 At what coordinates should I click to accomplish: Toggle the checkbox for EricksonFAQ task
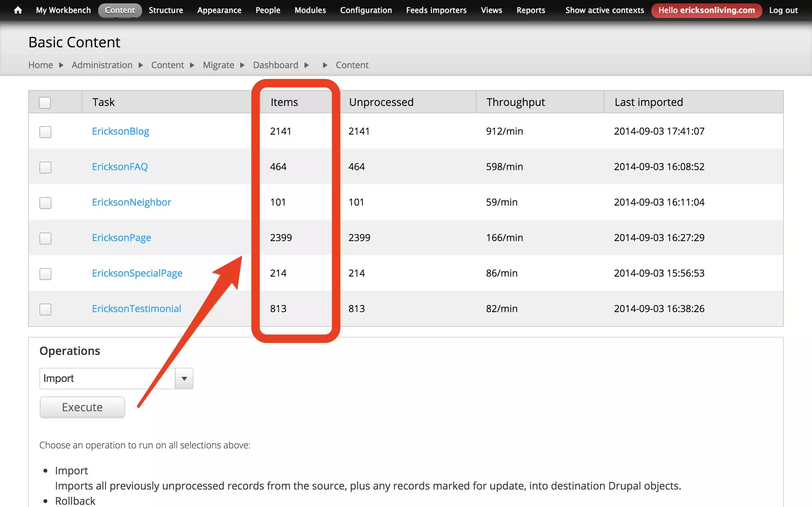pos(45,166)
